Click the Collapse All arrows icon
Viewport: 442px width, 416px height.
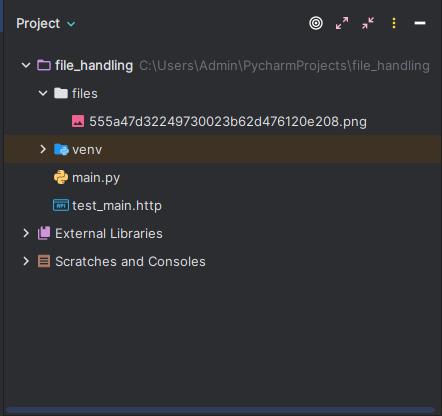point(368,23)
